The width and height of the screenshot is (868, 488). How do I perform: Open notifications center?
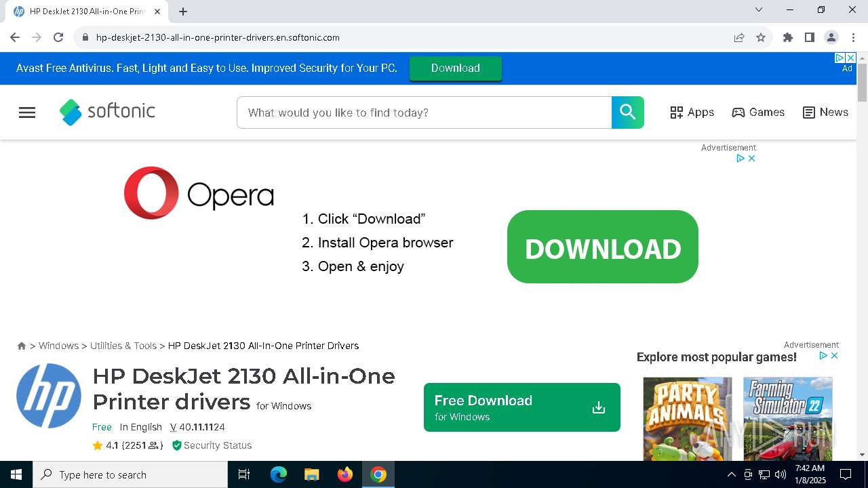846,474
